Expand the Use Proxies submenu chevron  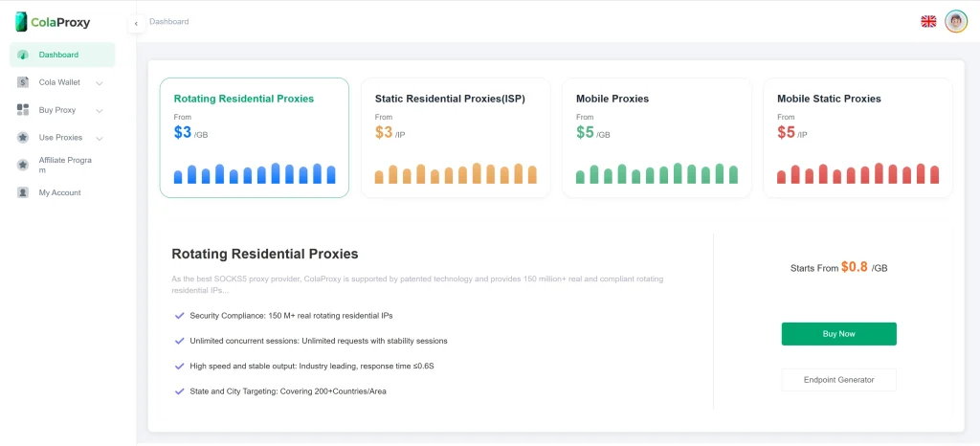tap(100, 138)
